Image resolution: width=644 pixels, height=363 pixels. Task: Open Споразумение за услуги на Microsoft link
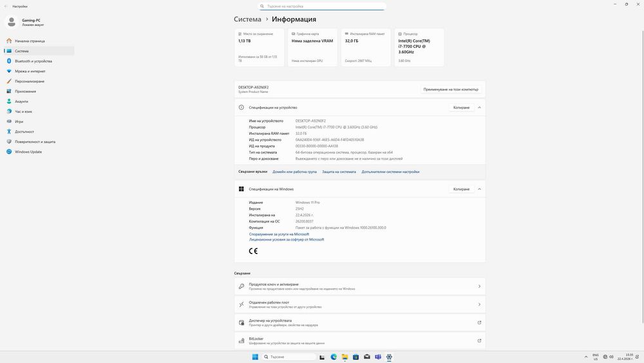pos(279,234)
